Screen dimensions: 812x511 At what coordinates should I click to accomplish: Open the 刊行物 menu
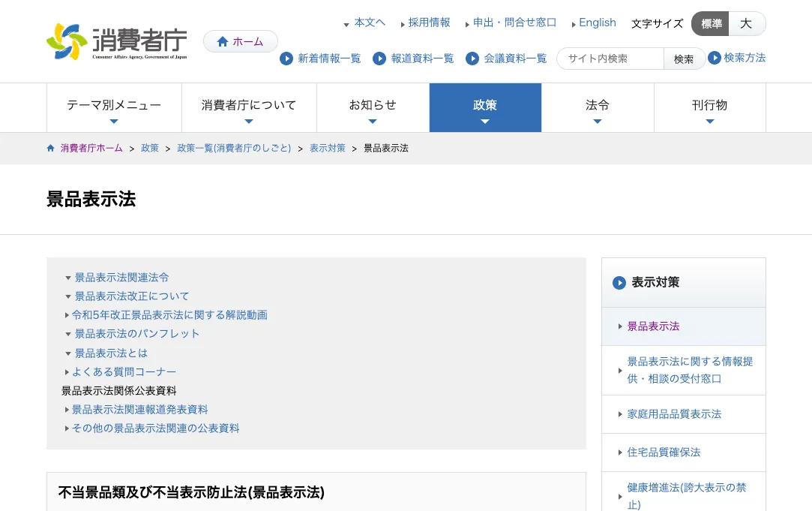tap(710, 108)
